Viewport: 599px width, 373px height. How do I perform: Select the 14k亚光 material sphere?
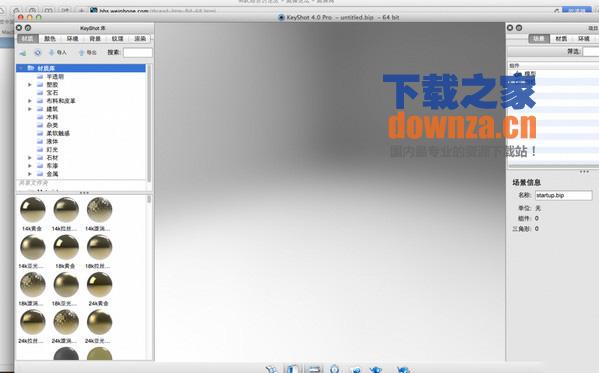click(x=32, y=247)
